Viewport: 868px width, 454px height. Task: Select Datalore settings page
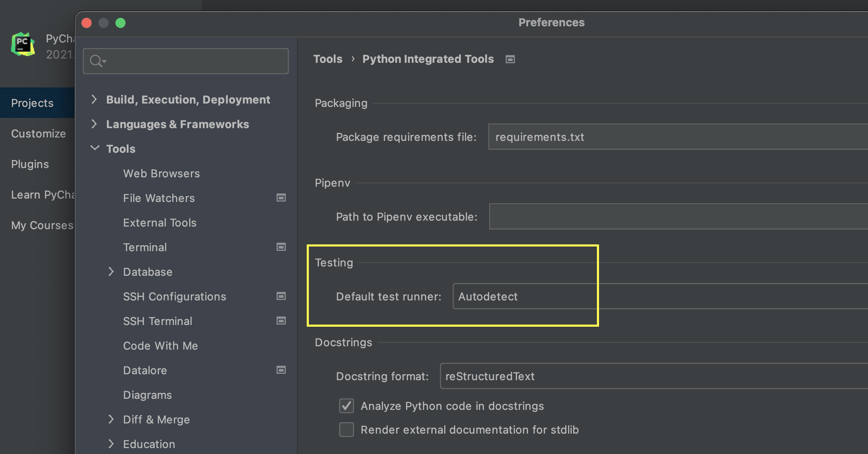click(x=145, y=370)
